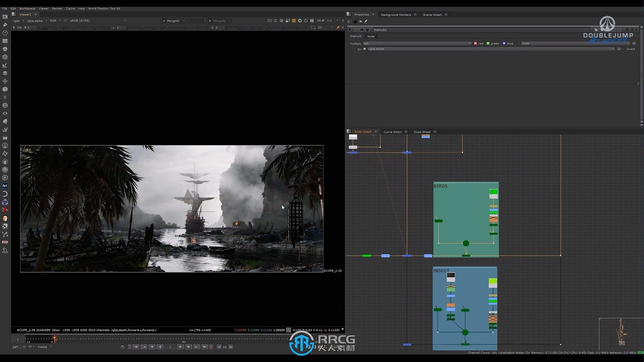This screenshot has height=362, width=644.
Task: Open Metadata nodes tag icon
Action: click(5, 121)
